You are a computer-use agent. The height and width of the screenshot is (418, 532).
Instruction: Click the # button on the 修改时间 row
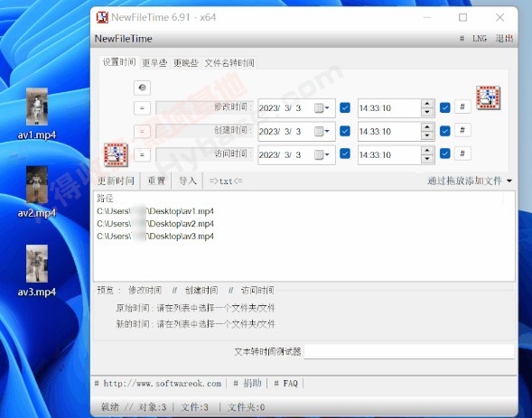click(x=462, y=107)
